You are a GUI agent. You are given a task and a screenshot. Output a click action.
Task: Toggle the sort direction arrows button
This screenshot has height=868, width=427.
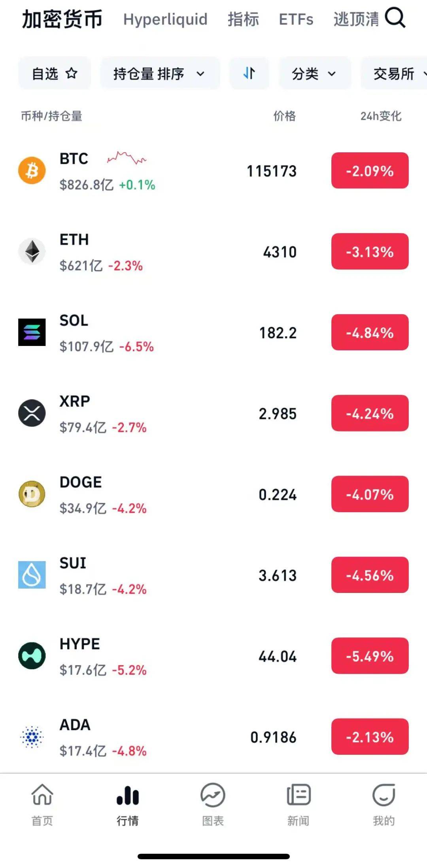(x=249, y=73)
